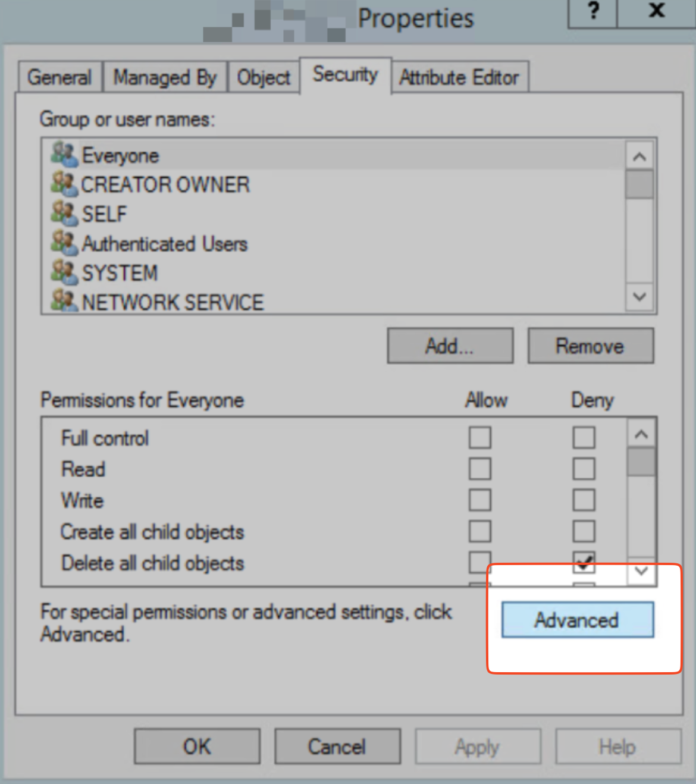This screenshot has width=696, height=784.
Task: Tick the Allow Full control checkbox
Action: [479, 437]
